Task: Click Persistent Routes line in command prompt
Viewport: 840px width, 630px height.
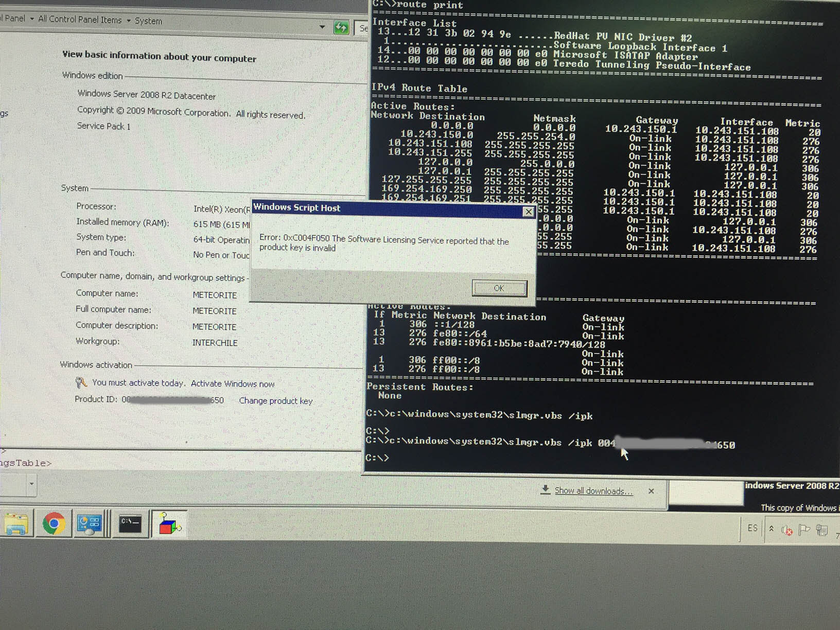Action: click(x=419, y=387)
